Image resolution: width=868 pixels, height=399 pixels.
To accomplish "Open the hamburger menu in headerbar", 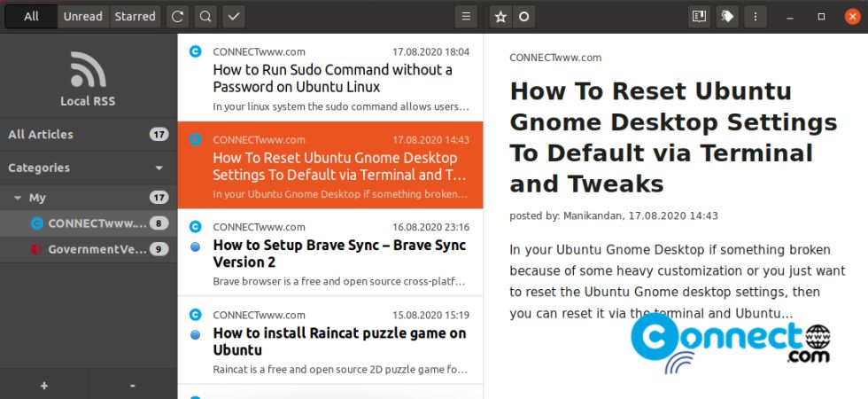I will click(466, 17).
